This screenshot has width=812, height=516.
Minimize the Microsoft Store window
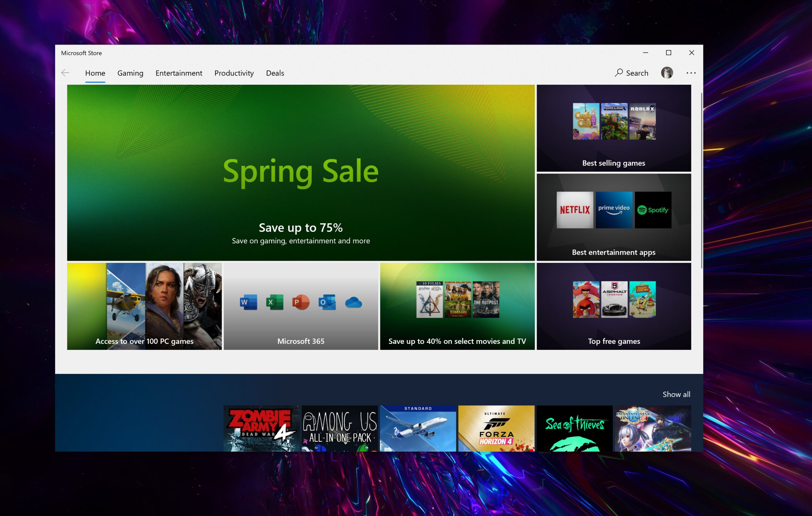pyautogui.click(x=645, y=53)
